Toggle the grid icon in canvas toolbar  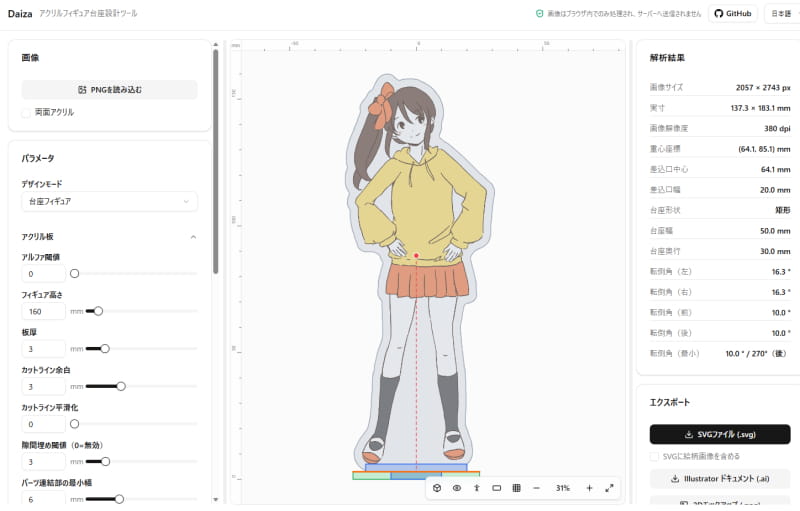516,488
